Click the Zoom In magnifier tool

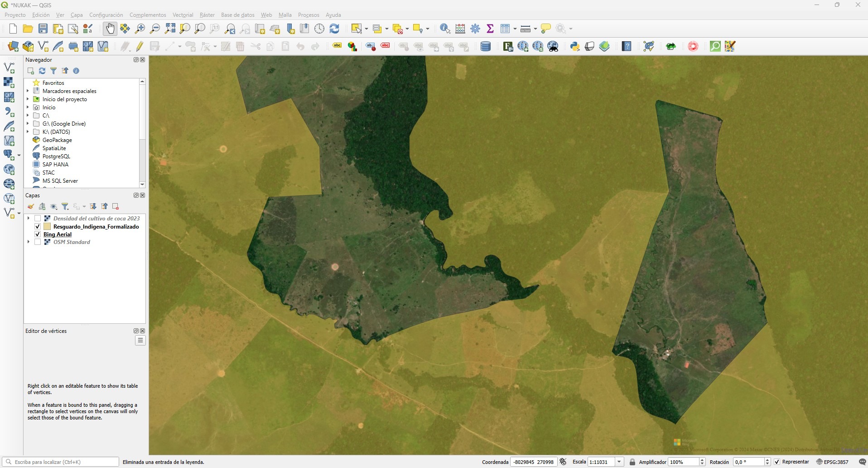pos(140,29)
